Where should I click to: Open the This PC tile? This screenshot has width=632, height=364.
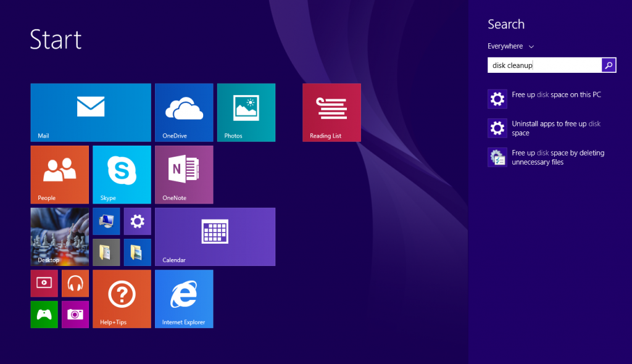coord(106,221)
